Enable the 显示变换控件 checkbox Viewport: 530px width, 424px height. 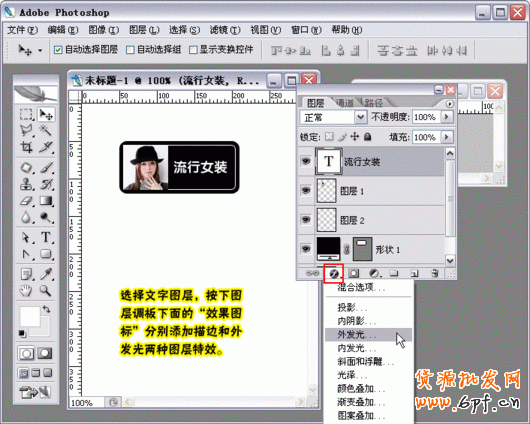[x=193, y=50]
